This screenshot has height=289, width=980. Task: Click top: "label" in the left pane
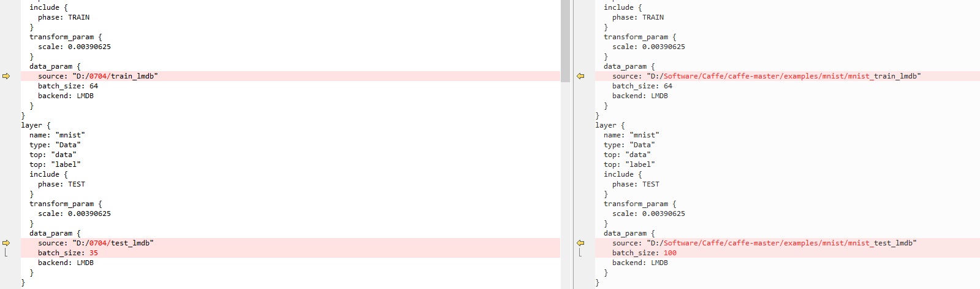click(55, 164)
